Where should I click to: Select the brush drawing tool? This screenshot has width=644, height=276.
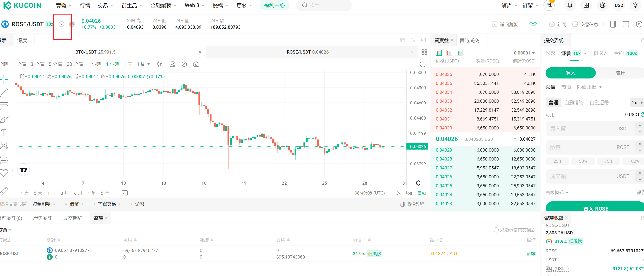4,120
